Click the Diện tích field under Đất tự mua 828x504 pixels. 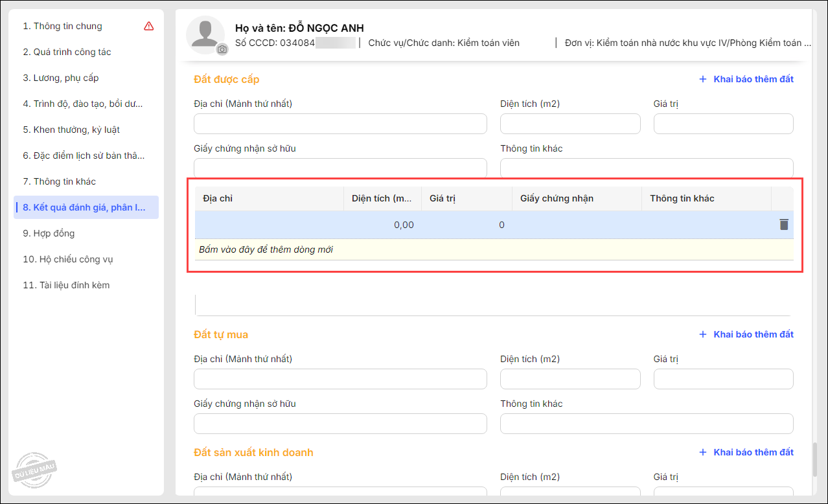[x=570, y=379]
